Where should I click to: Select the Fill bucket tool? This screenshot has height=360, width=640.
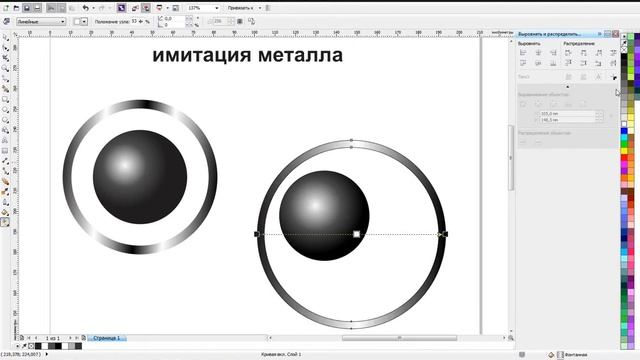click(5, 212)
